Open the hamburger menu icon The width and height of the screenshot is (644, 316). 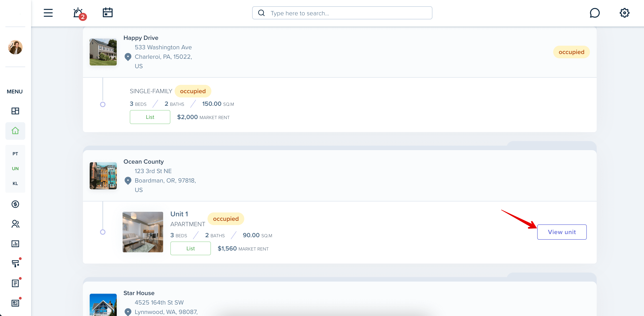[48, 13]
